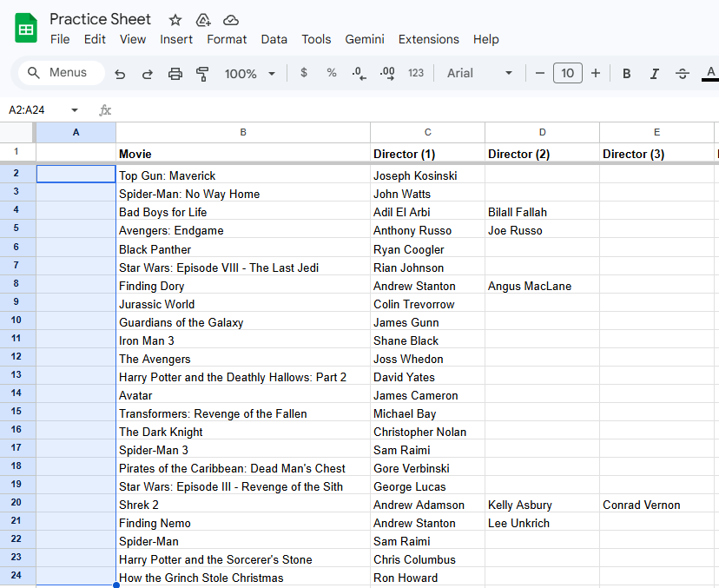Format as currency with dollar icon
The width and height of the screenshot is (719, 588).
pyautogui.click(x=304, y=73)
